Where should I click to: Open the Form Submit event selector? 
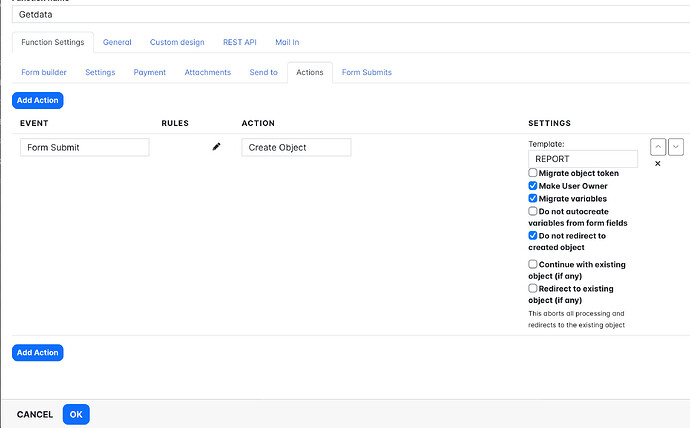pyautogui.click(x=85, y=147)
